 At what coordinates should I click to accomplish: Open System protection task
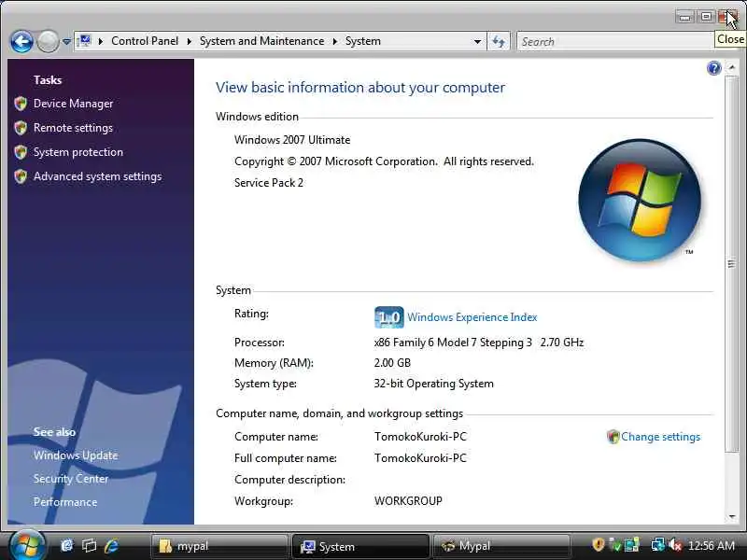click(78, 152)
